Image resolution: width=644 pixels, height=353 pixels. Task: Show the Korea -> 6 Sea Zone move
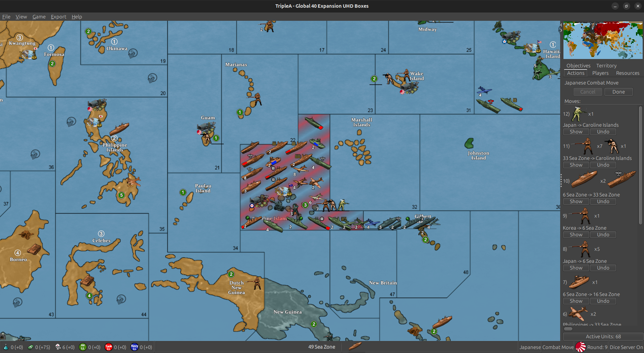point(576,234)
